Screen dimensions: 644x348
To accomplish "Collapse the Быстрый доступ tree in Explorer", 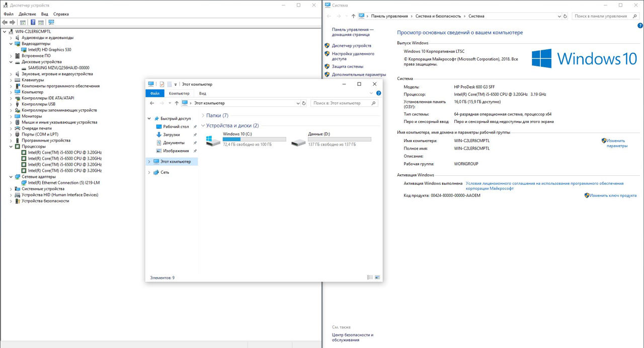I will click(x=149, y=119).
